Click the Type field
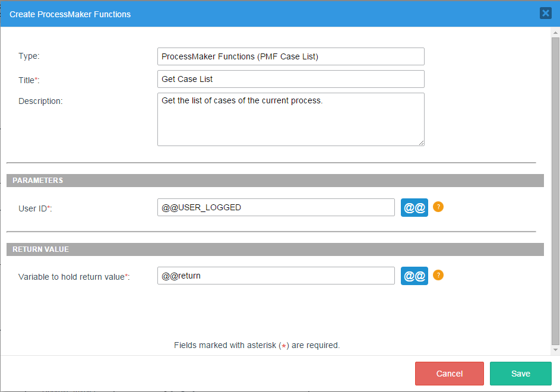The image size is (560, 392). [290, 56]
